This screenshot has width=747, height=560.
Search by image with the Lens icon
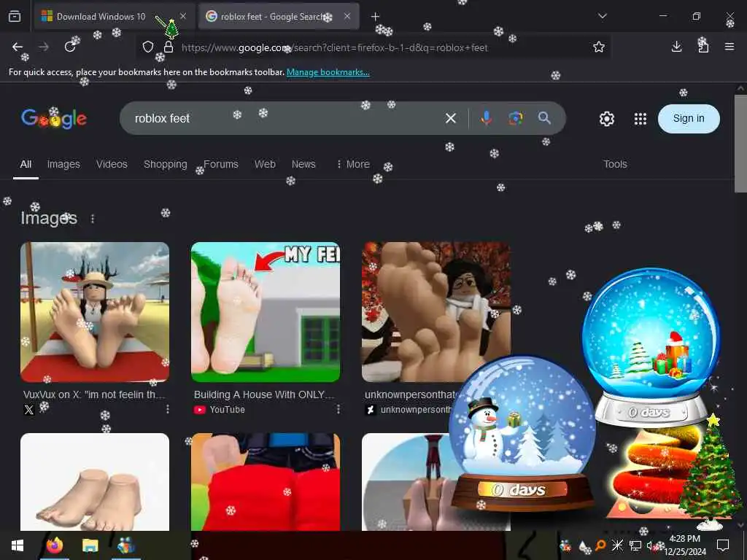pyautogui.click(x=516, y=118)
